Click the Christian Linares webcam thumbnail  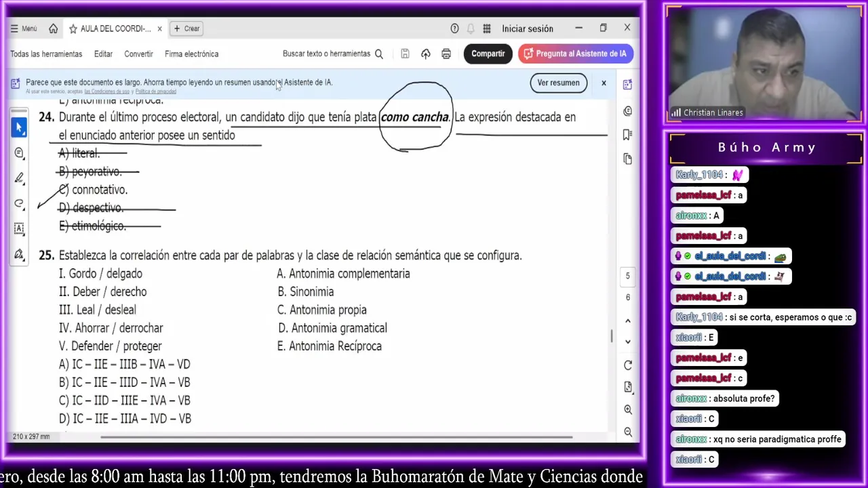click(x=764, y=64)
